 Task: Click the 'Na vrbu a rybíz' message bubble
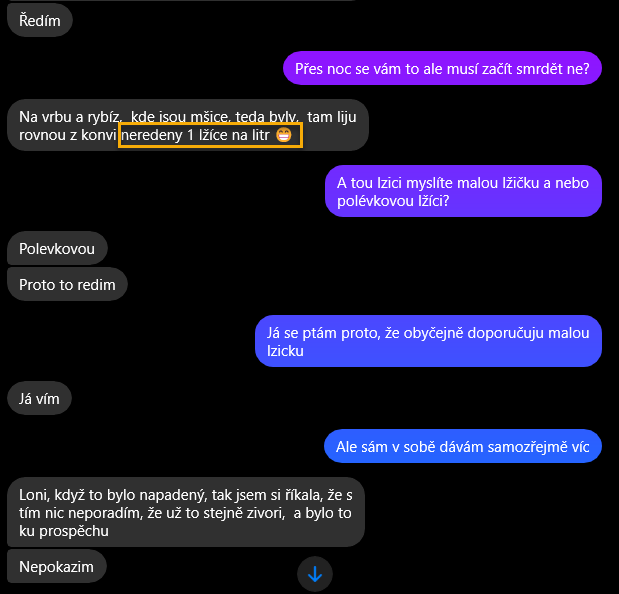[188, 126]
